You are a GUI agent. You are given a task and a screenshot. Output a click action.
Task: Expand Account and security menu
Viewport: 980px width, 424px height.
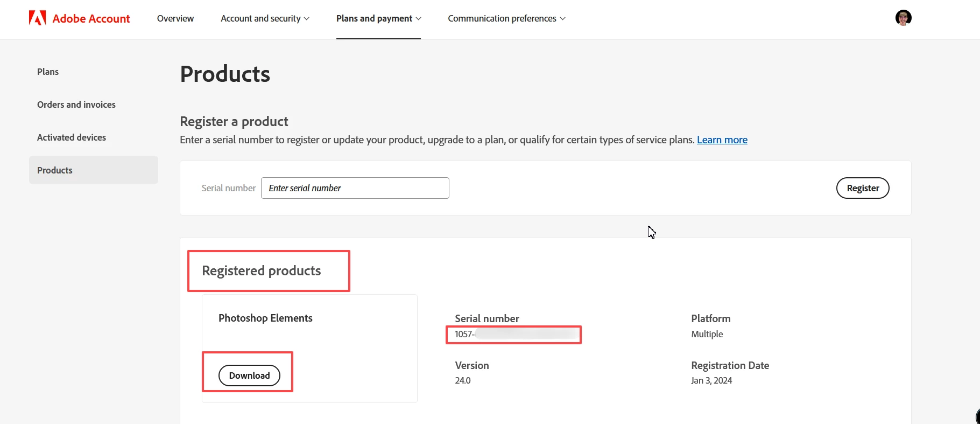265,18
